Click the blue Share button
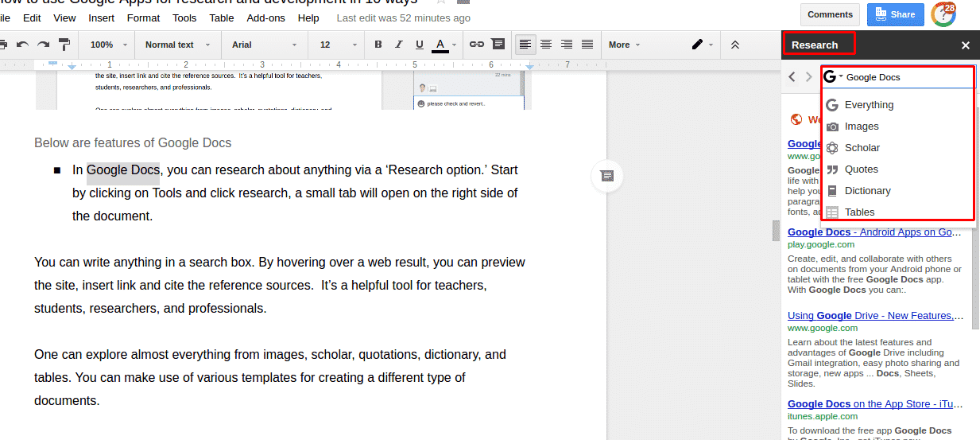Image resolution: width=980 pixels, height=440 pixels. (895, 14)
